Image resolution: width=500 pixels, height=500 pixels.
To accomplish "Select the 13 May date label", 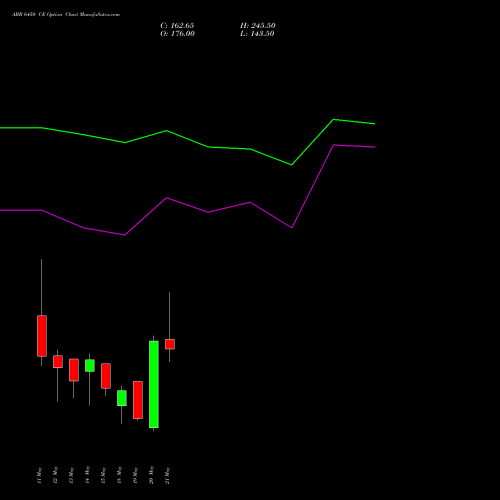I will point(71,475).
